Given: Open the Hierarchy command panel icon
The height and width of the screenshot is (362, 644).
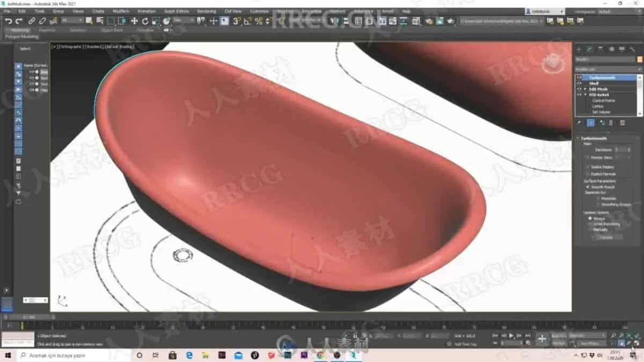Looking at the screenshot, I should pos(601,49).
